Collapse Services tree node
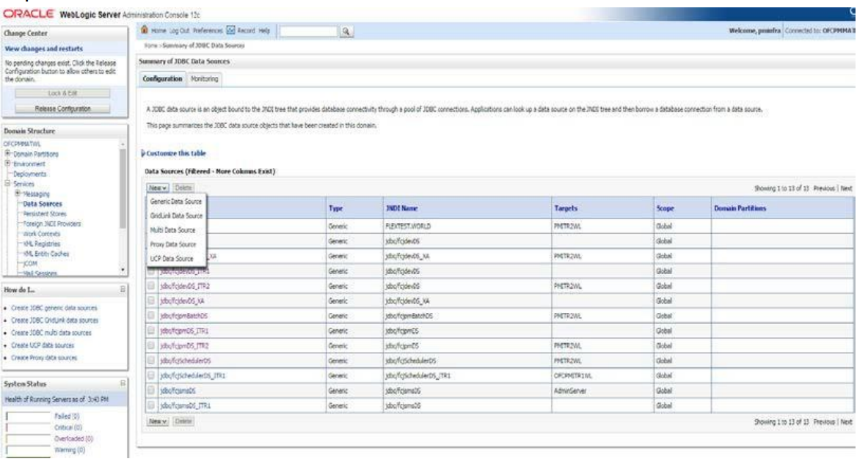868x467 pixels. [8, 183]
